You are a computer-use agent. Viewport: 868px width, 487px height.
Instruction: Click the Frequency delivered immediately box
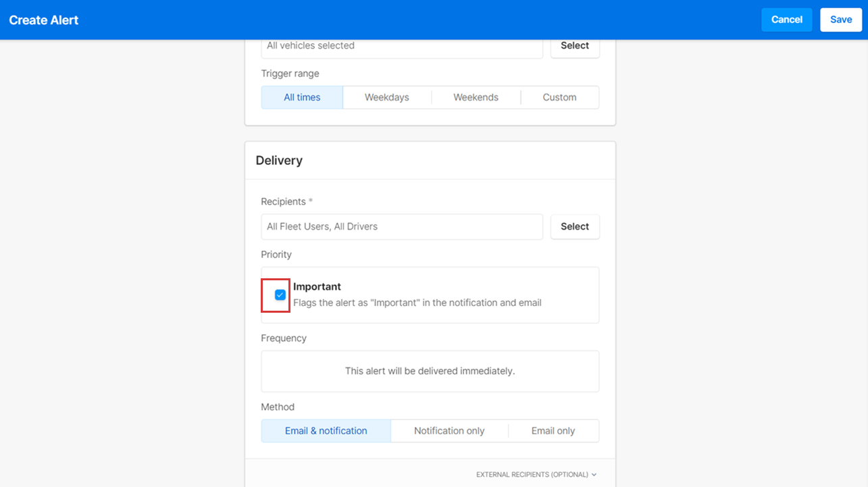[430, 371]
